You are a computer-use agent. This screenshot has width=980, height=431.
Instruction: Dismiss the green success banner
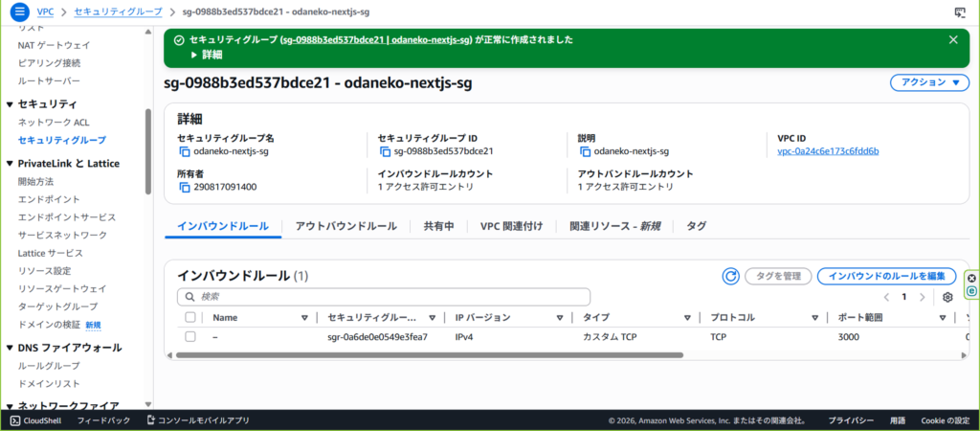coord(952,39)
